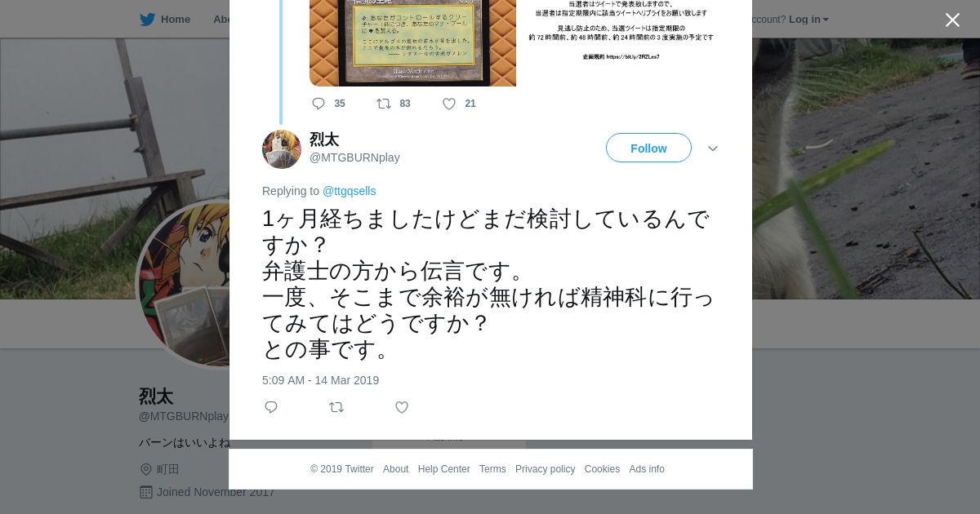Follow @MTGBURNplay
Image resolution: width=980 pixels, height=514 pixels.
[648, 148]
